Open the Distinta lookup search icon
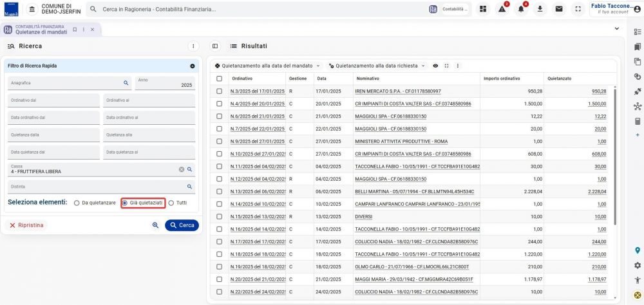The width and height of the screenshot is (644, 305). [190, 187]
